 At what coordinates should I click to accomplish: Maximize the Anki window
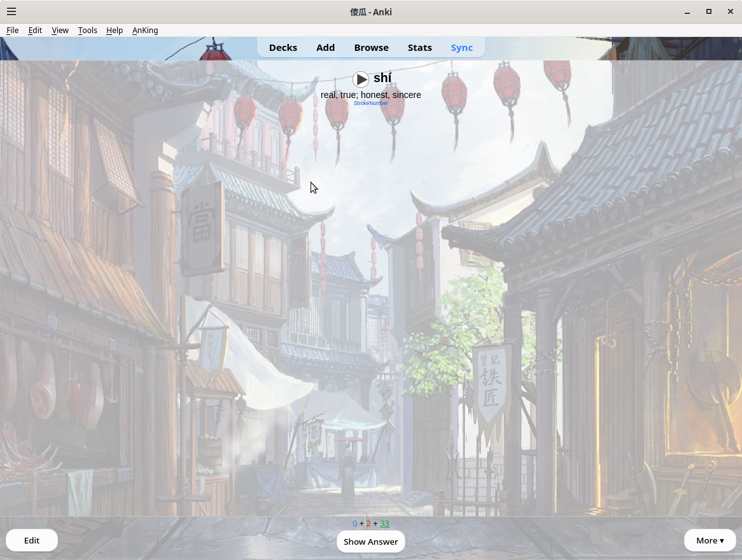pos(709,12)
